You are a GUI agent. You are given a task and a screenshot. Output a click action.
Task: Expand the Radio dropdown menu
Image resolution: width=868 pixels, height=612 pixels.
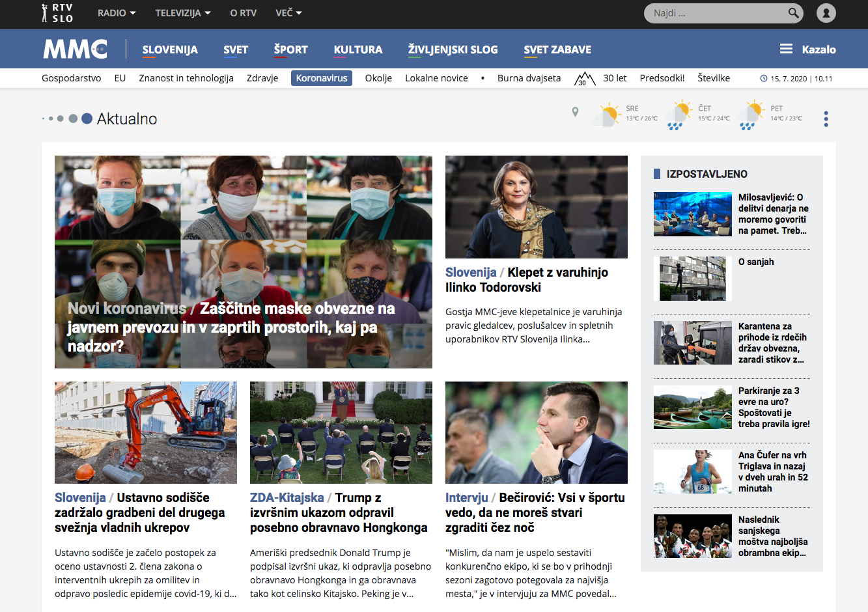[117, 13]
